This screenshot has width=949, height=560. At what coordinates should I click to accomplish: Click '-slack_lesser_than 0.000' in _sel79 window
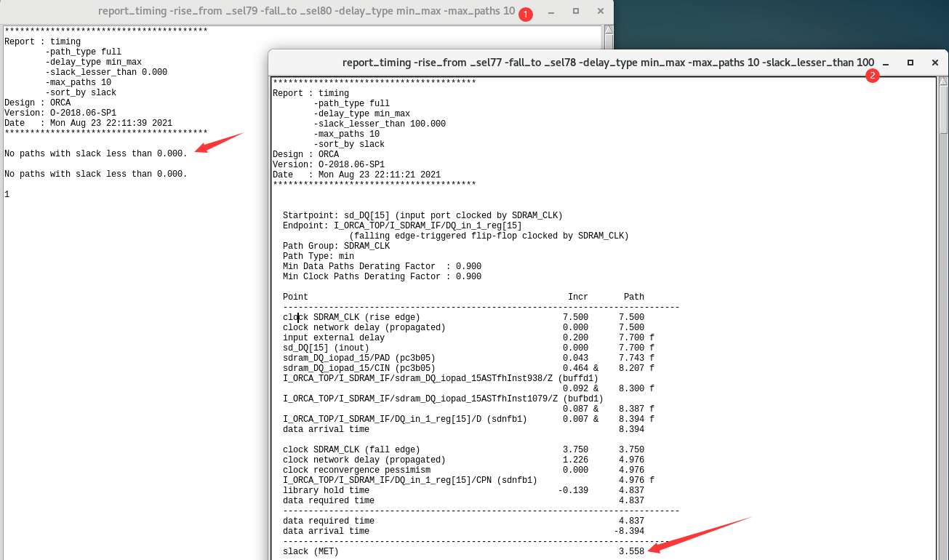[106, 72]
